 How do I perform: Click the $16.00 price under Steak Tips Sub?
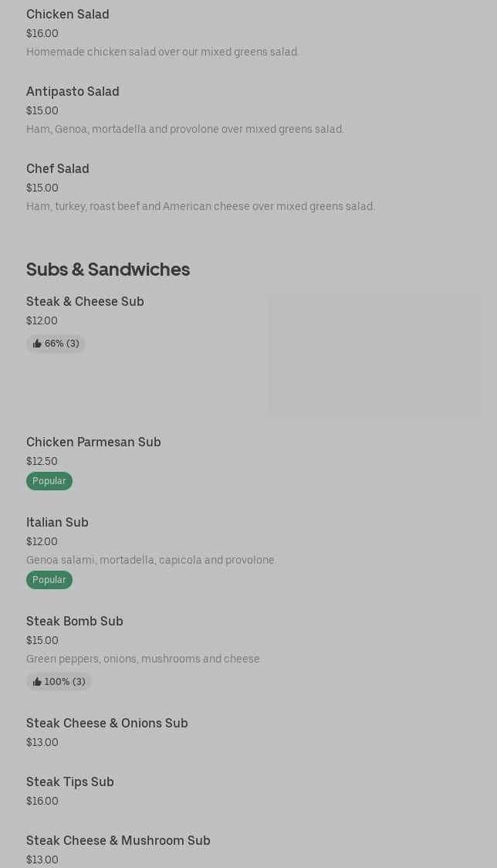[x=42, y=801]
